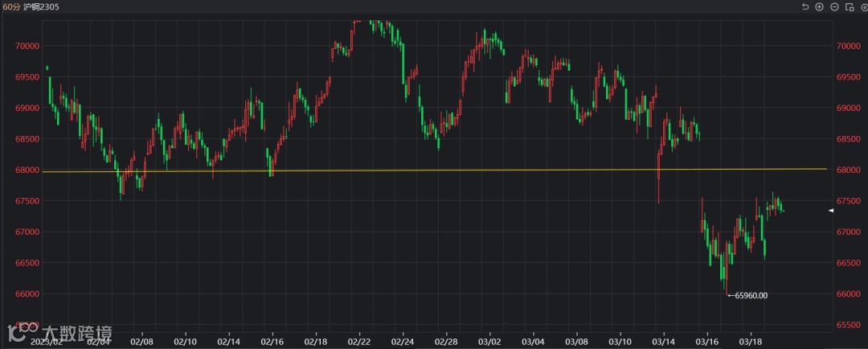Viewport: 868px width, 349px height.
Task: Click 66500 on the right price axis
Action: click(848, 263)
